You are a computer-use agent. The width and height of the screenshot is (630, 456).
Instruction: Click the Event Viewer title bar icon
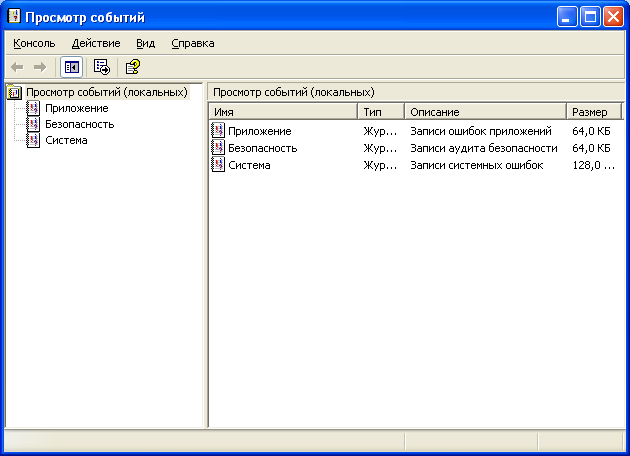point(14,16)
